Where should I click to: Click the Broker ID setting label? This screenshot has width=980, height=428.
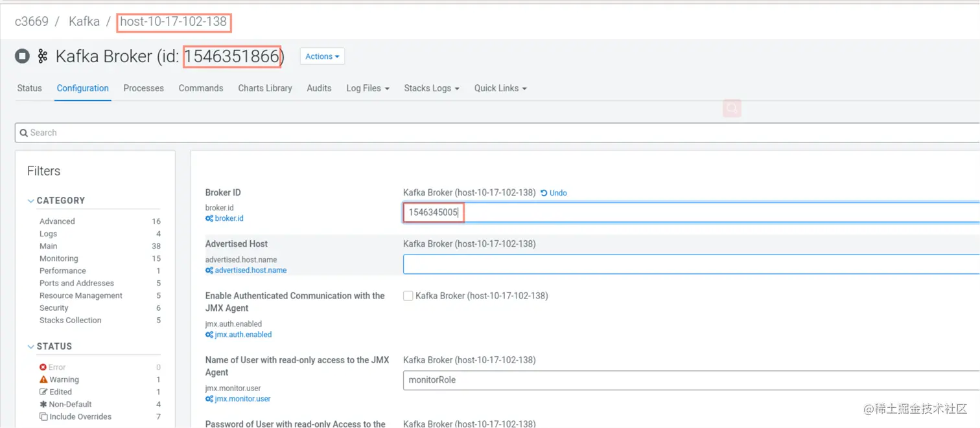tap(223, 193)
